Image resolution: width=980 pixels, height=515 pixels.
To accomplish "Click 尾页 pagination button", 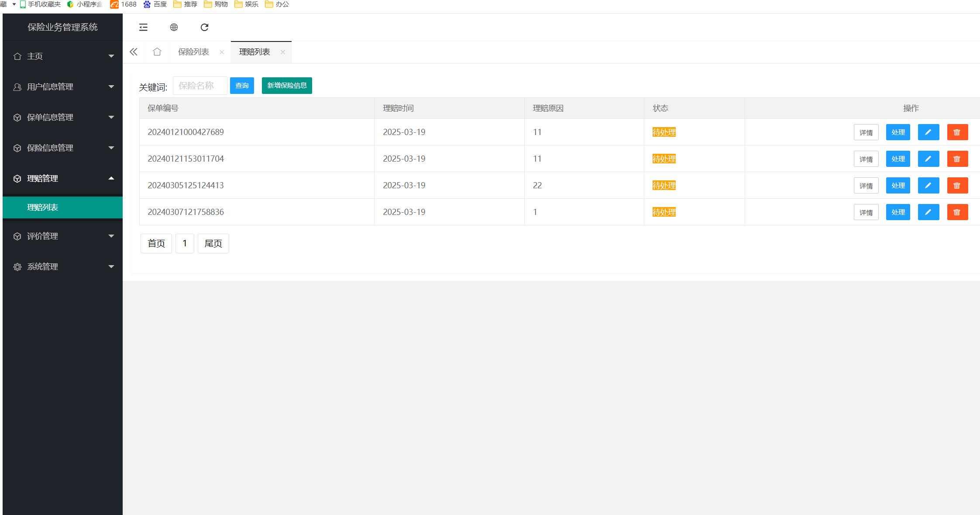I will point(213,244).
